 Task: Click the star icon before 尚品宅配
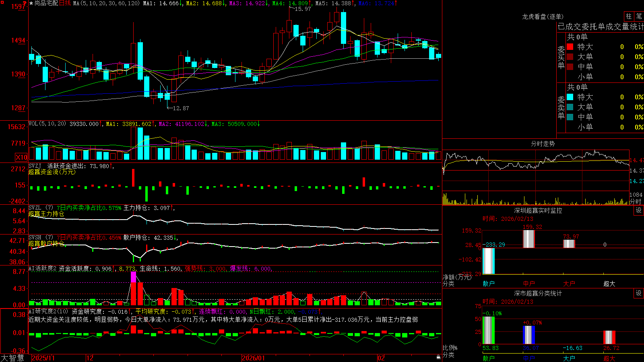tap(31, 3)
